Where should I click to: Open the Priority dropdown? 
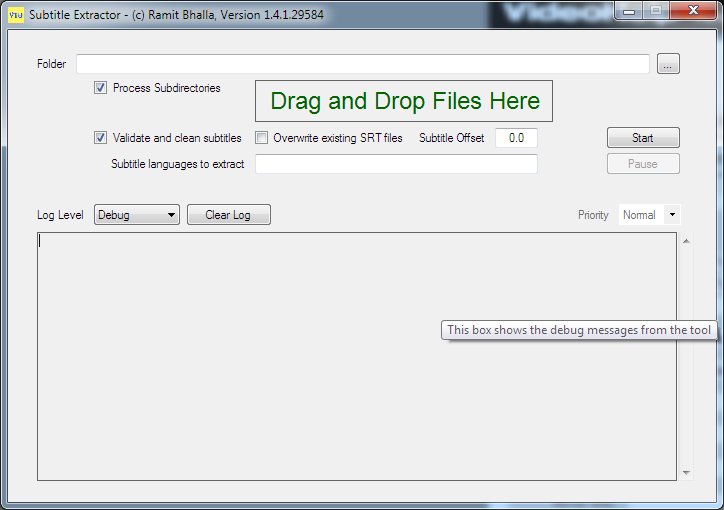tap(649, 215)
